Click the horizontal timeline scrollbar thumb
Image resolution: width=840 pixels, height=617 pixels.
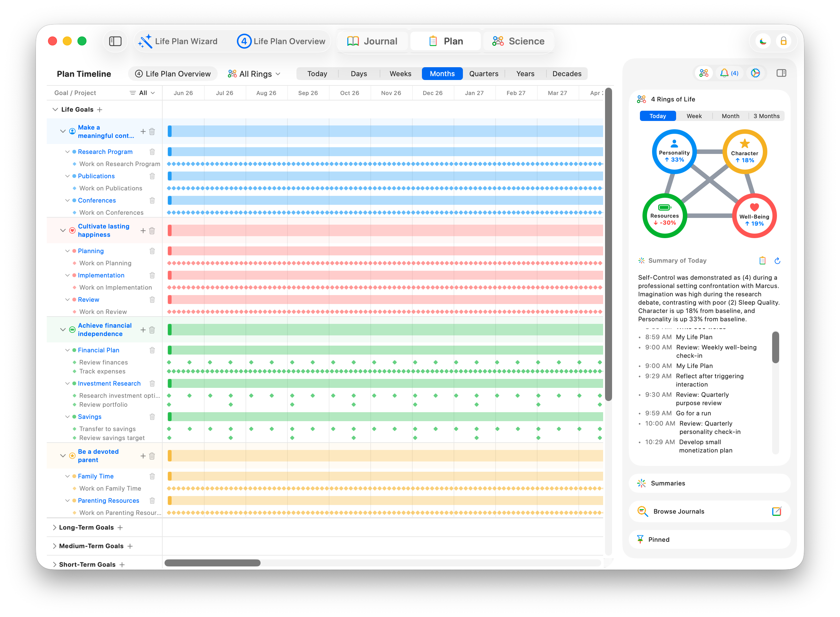(x=213, y=563)
